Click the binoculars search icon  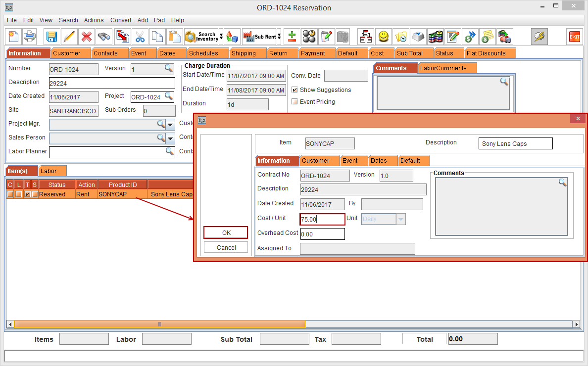coord(104,37)
